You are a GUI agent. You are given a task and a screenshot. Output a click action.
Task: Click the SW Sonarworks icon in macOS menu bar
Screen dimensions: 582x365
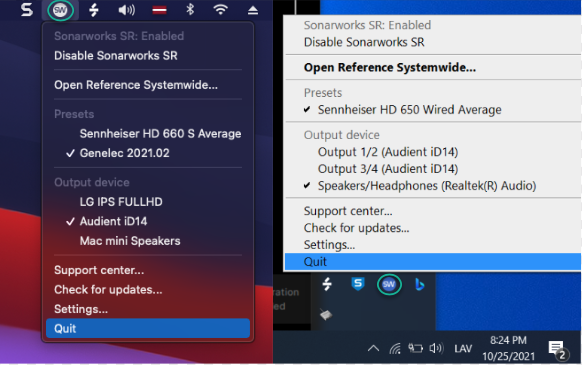pyautogui.click(x=60, y=10)
